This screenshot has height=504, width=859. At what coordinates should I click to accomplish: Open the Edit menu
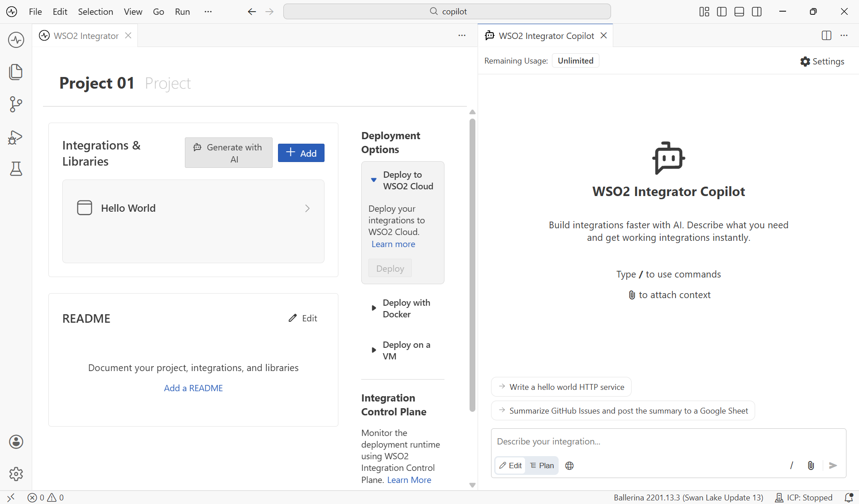point(60,12)
